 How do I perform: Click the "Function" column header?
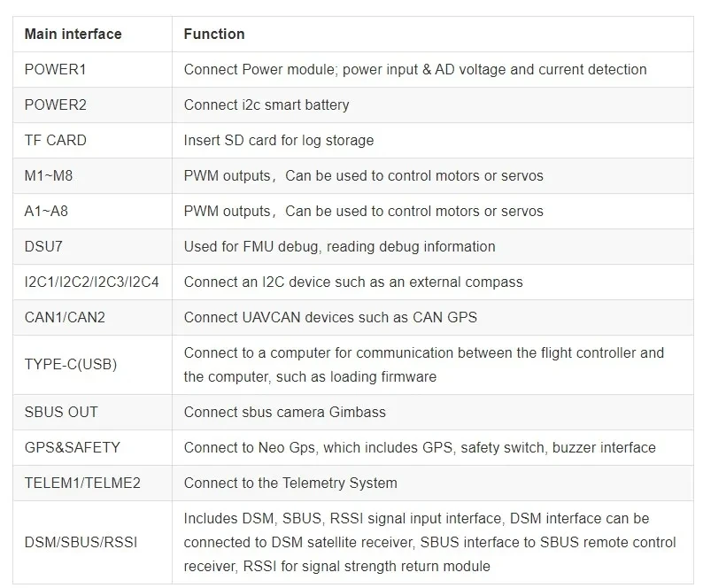click(214, 35)
